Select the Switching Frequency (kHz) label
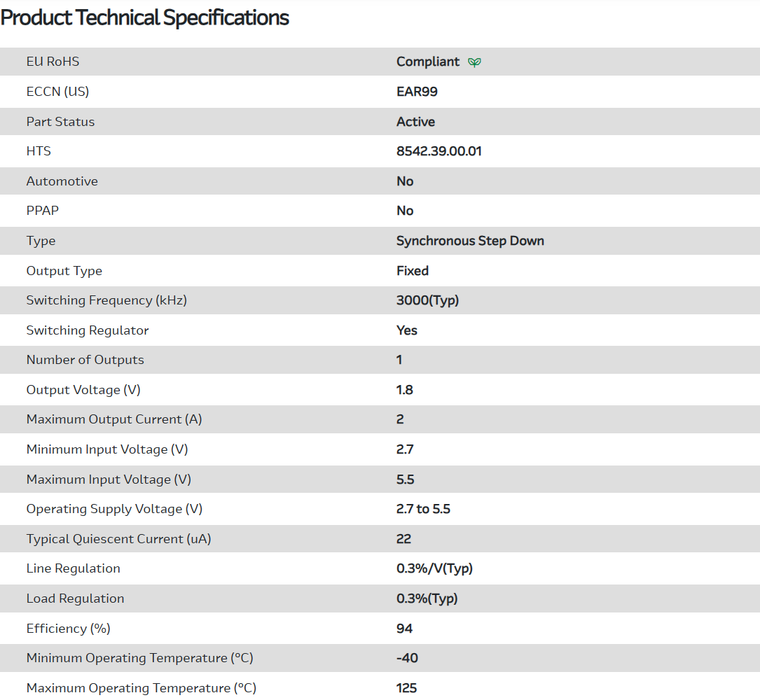 click(x=106, y=300)
